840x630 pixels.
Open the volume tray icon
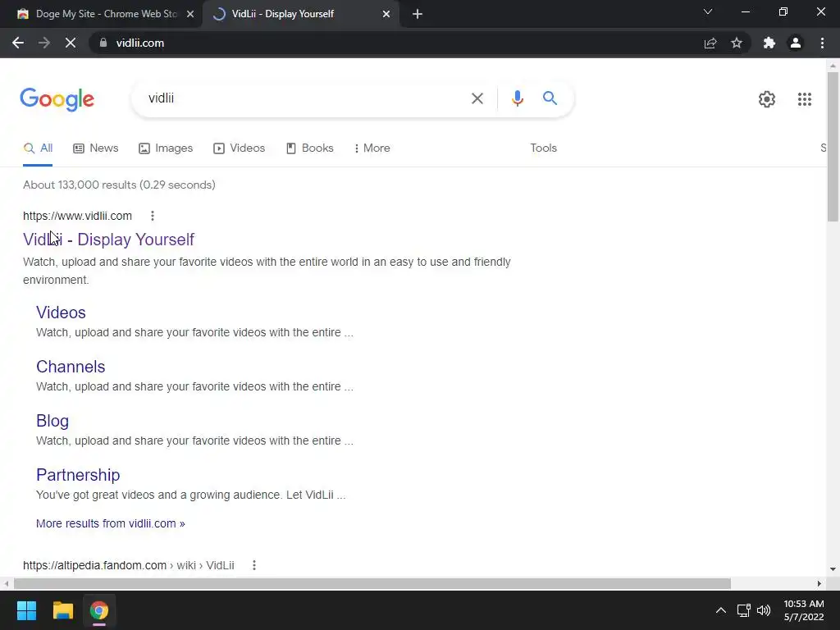click(764, 610)
